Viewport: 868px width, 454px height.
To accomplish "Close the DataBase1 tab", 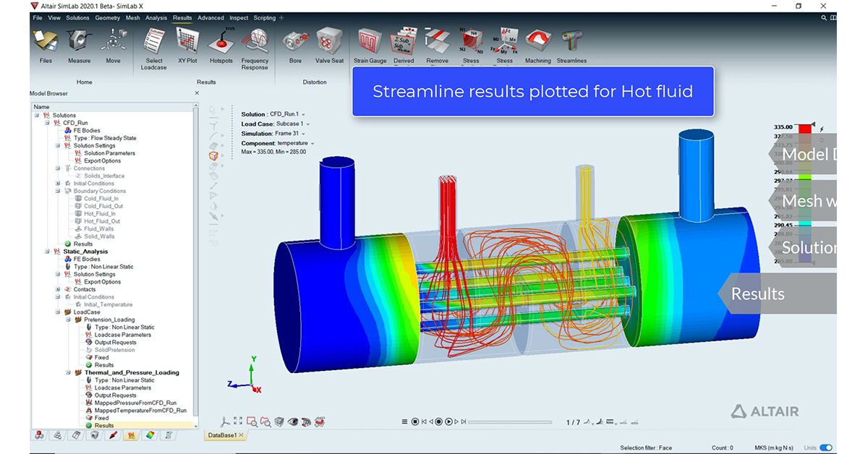I will (x=242, y=435).
